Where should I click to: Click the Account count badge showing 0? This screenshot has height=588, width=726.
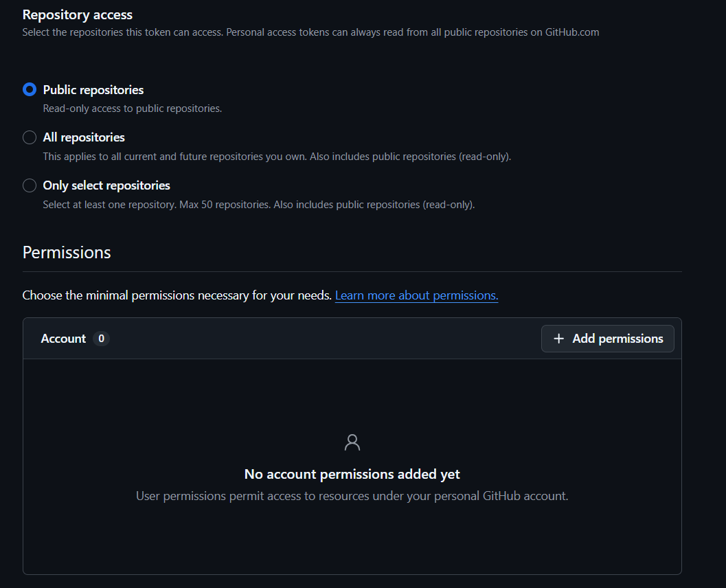[x=101, y=339]
